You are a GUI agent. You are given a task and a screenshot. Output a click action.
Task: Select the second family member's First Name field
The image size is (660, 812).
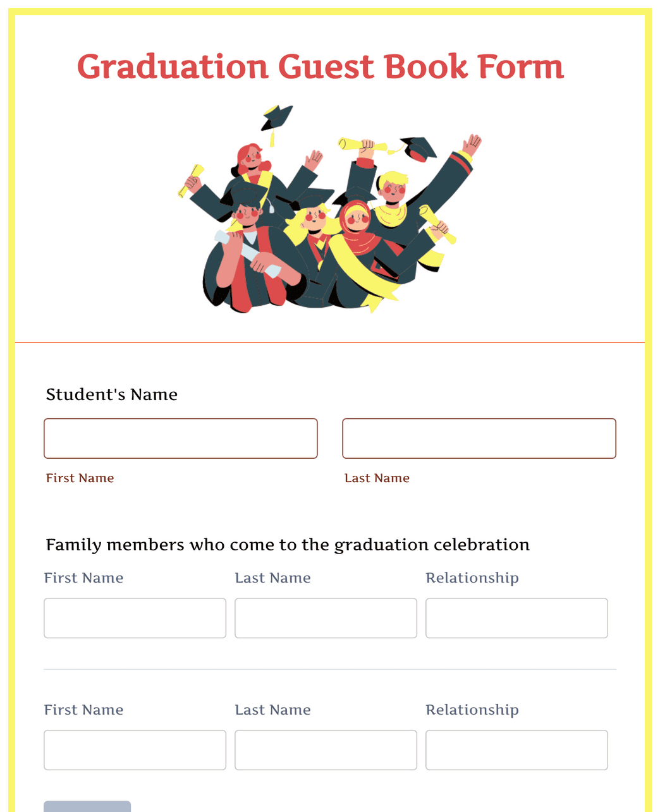pyautogui.click(x=135, y=750)
